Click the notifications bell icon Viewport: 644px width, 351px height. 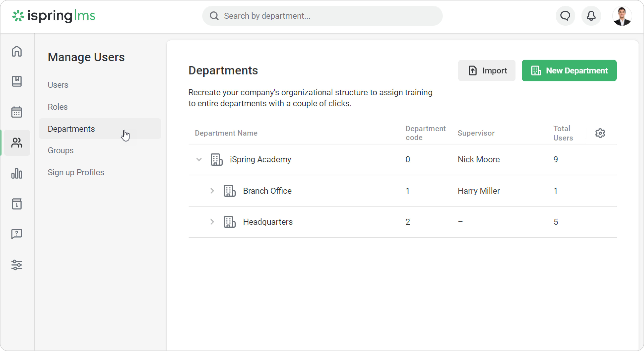click(591, 16)
